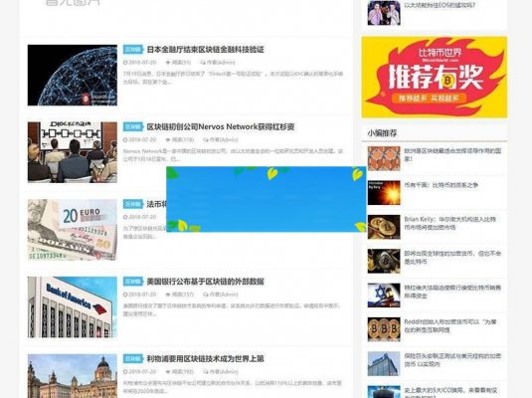Open the Bank of America building thumbnail

pyautogui.click(x=73, y=307)
